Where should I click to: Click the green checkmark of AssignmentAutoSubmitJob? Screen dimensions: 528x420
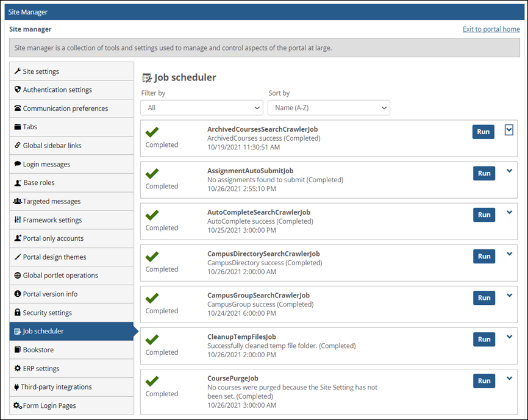pos(152,174)
